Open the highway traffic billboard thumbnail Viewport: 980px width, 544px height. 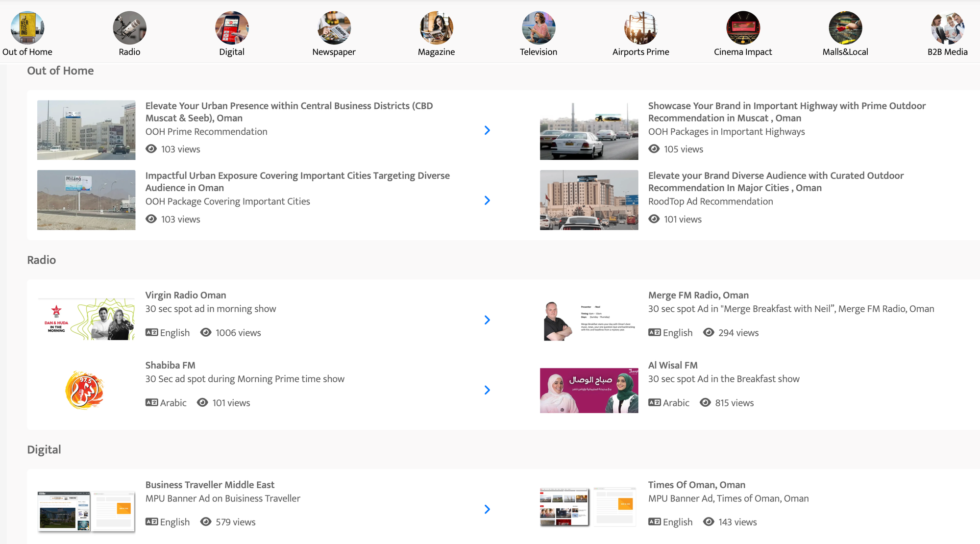click(589, 130)
